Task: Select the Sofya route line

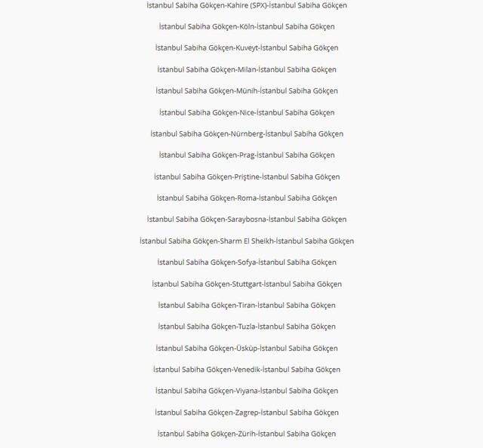Action: point(247,262)
